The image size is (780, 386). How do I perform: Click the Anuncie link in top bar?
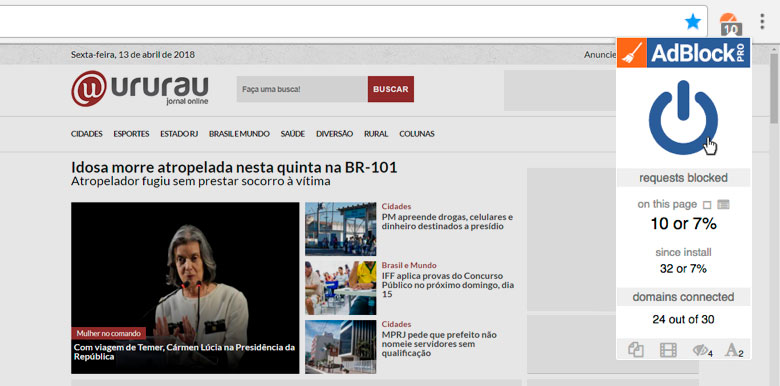[x=600, y=55]
